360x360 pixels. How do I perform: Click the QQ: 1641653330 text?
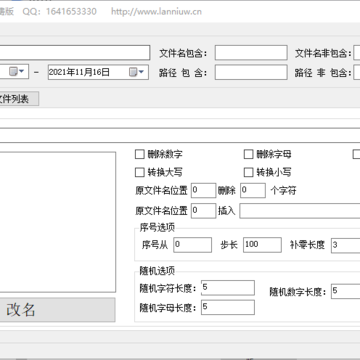60,12
